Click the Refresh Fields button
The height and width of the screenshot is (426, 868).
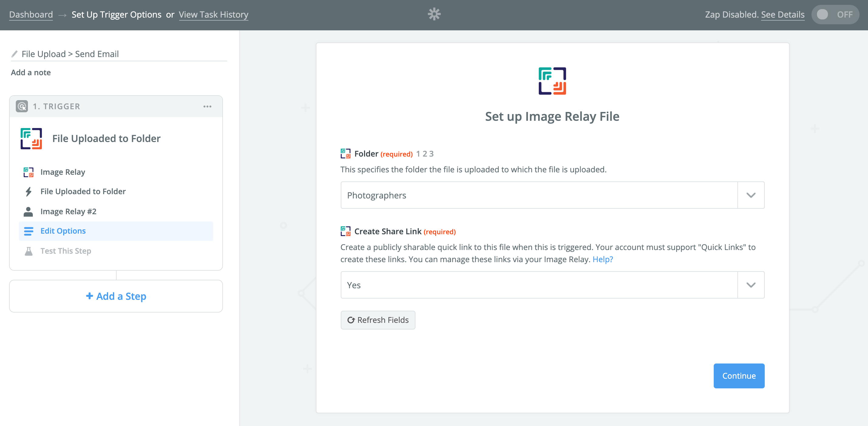pyautogui.click(x=378, y=320)
